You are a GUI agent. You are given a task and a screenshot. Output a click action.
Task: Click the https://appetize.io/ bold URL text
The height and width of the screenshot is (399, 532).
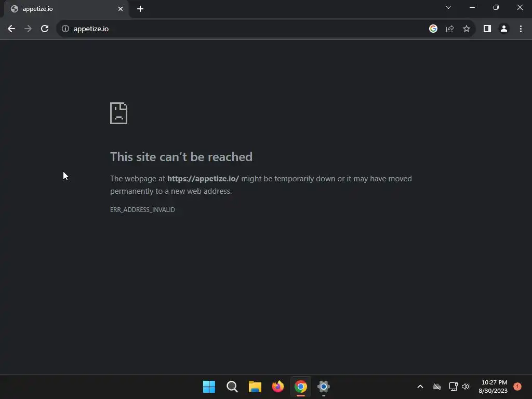203,179
